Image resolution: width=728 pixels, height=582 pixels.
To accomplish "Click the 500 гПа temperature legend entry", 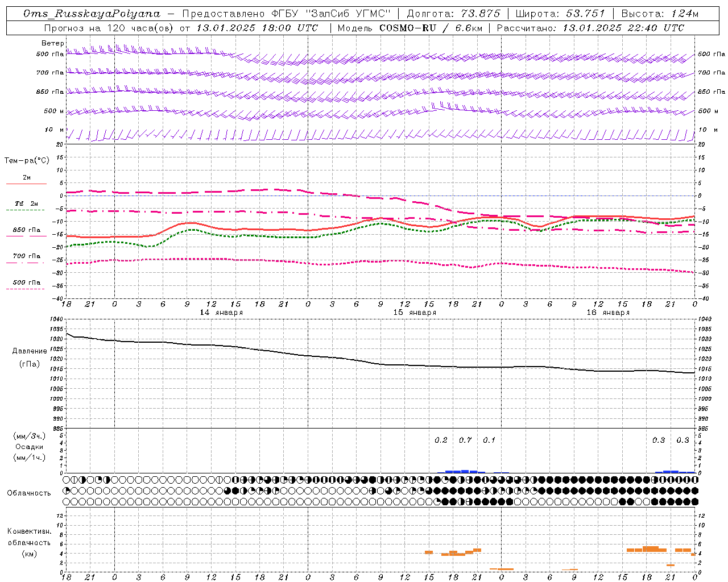I will pos(27,282).
